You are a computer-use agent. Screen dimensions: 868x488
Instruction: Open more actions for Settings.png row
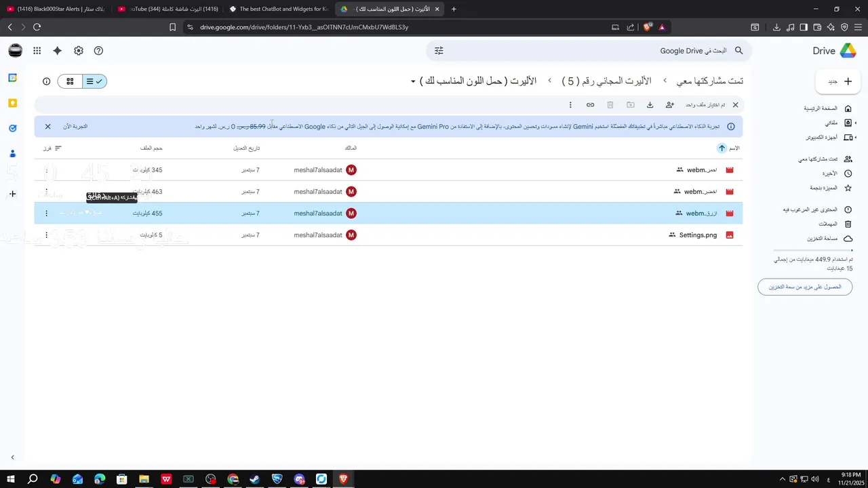pos(47,235)
